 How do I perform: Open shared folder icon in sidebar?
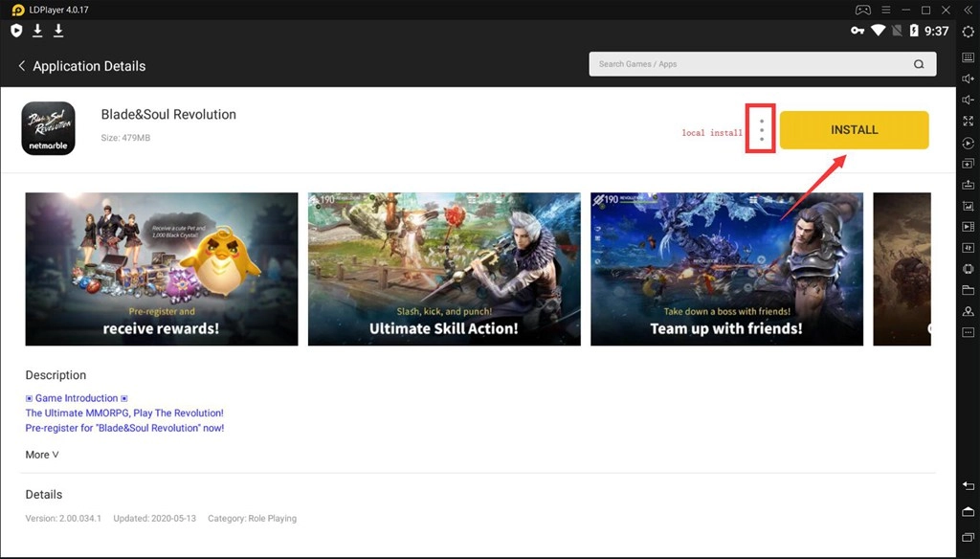click(x=968, y=289)
